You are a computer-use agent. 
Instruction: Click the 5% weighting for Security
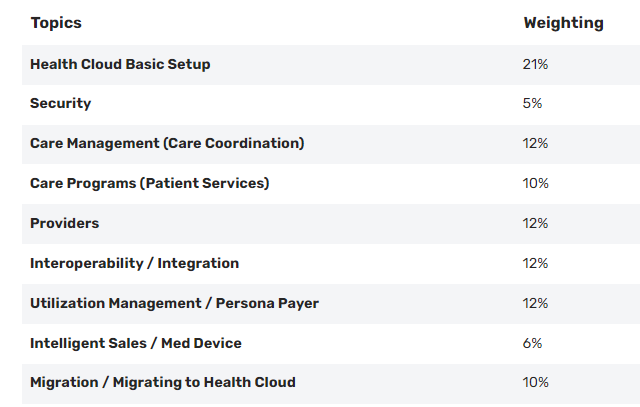pos(532,103)
